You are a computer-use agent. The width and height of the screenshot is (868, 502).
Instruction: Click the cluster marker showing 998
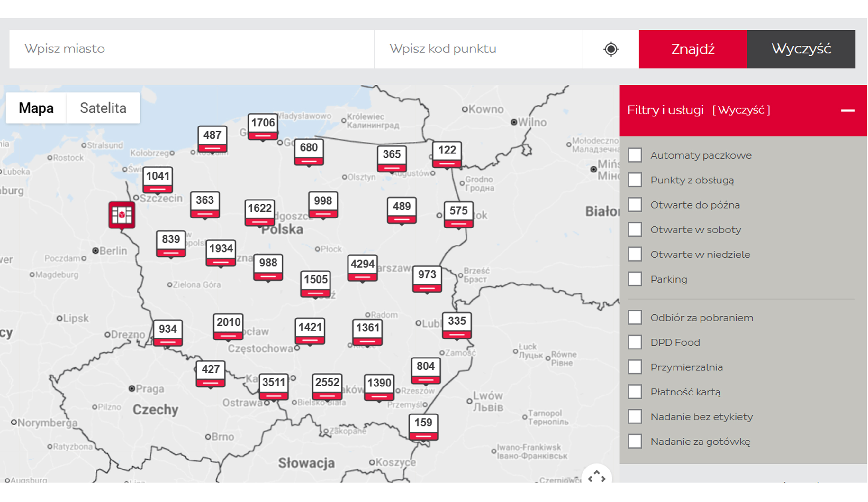click(x=323, y=205)
